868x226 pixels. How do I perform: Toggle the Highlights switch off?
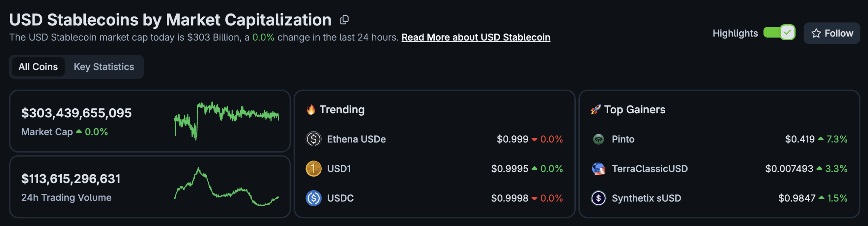(779, 33)
